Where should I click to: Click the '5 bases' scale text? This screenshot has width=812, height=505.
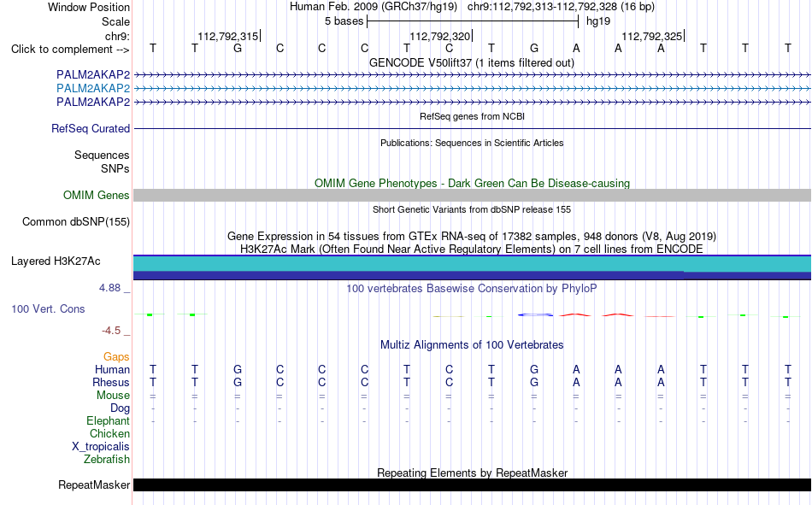pyautogui.click(x=344, y=21)
